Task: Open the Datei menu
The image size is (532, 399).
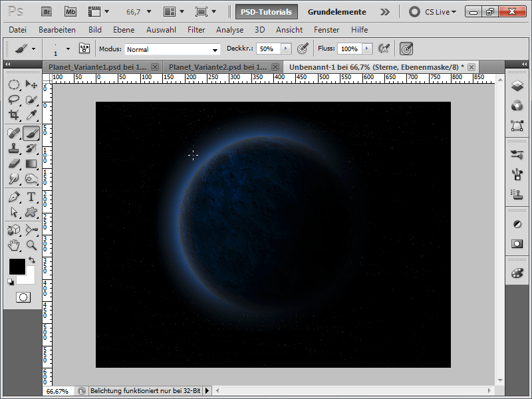Action: [x=18, y=30]
